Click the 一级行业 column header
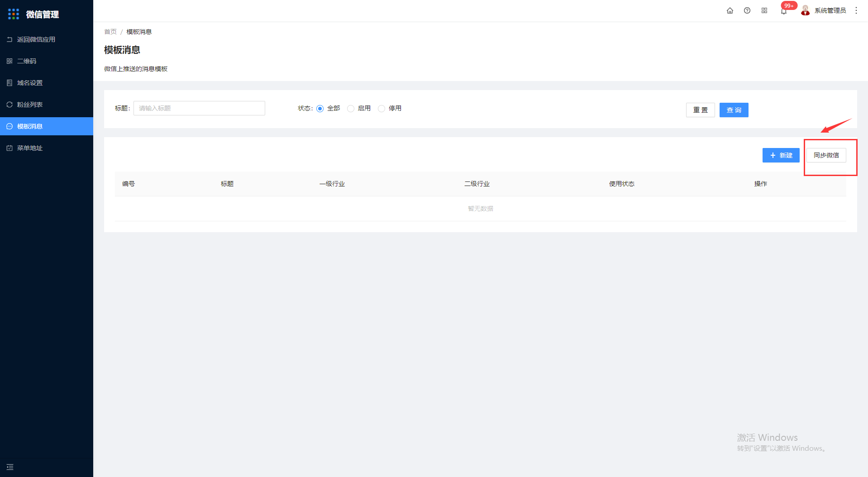This screenshot has height=477, width=868. click(x=332, y=184)
